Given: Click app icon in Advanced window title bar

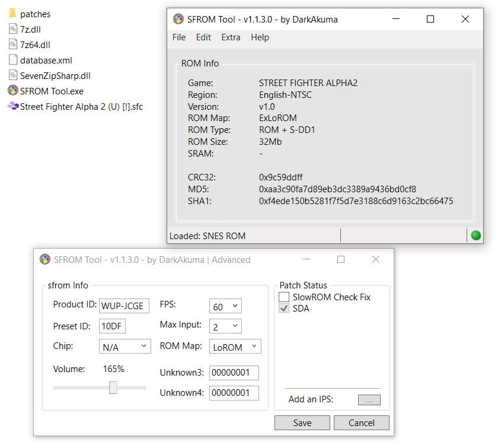Looking at the screenshot, I should coord(45,259).
